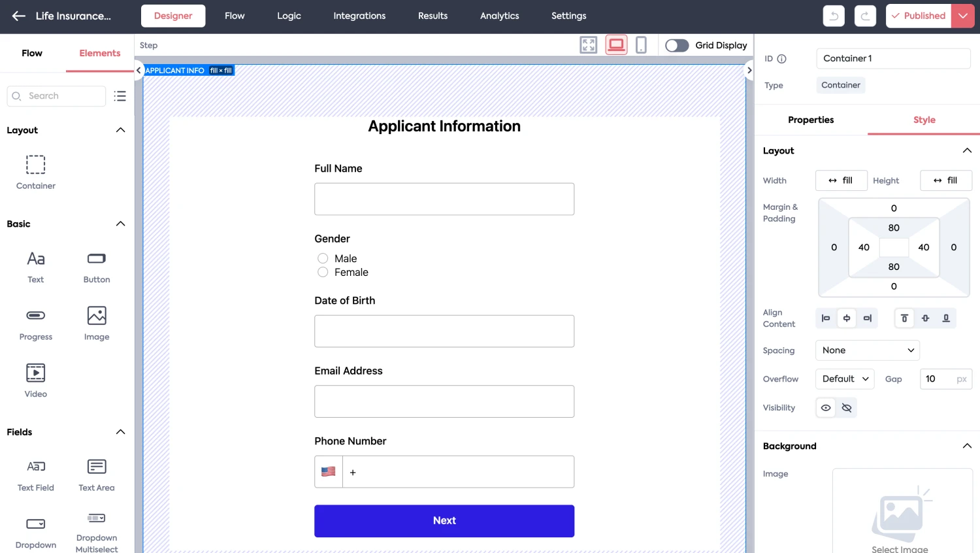Click the list view icon beside Search
980x553 pixels.
click(x=120, y=96)
